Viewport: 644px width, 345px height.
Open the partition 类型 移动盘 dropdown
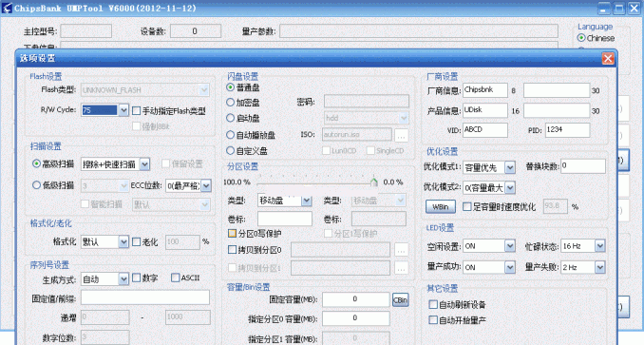(307, 201)
